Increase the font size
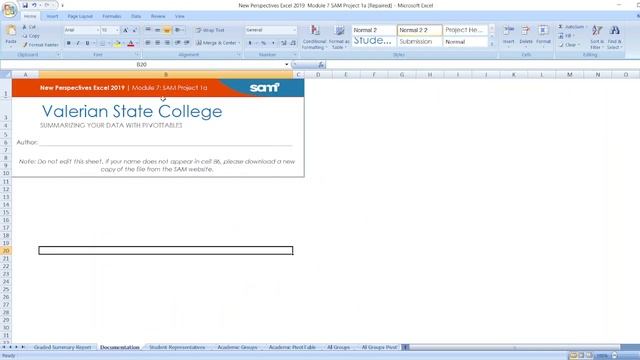 (x=125, y=30)
